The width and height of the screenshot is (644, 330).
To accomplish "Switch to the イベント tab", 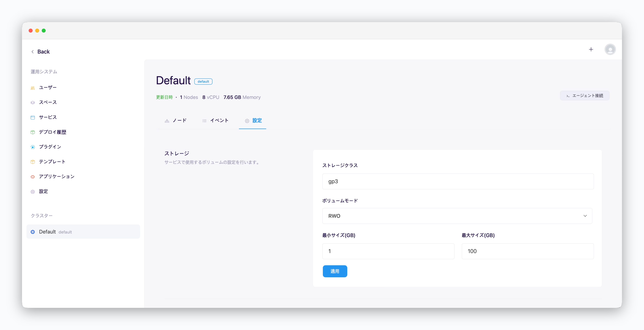I will pyautogui.click(x=215, y=121).
